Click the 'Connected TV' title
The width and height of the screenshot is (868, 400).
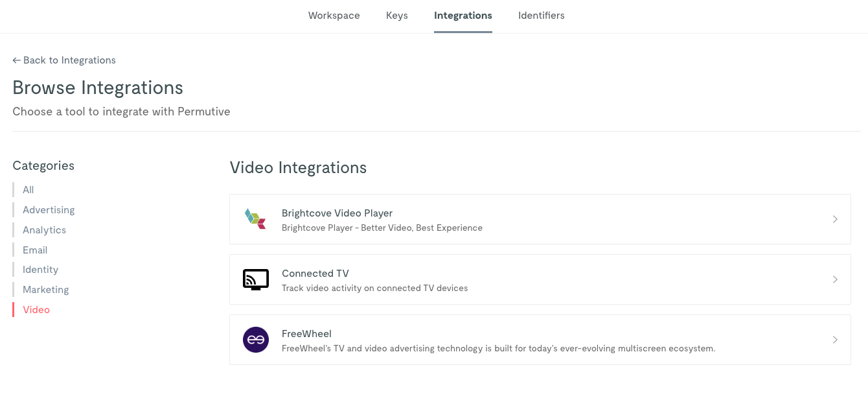click(315, 274)
